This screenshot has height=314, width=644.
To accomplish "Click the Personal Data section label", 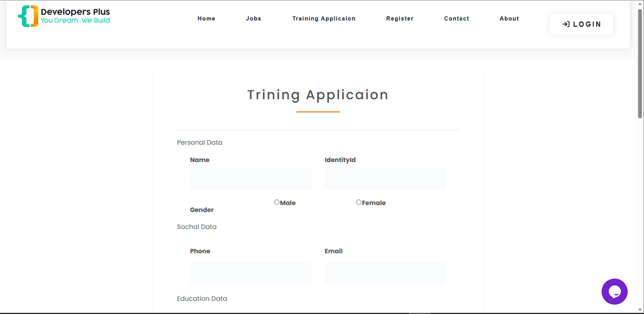I will click(x=199, y=143).
